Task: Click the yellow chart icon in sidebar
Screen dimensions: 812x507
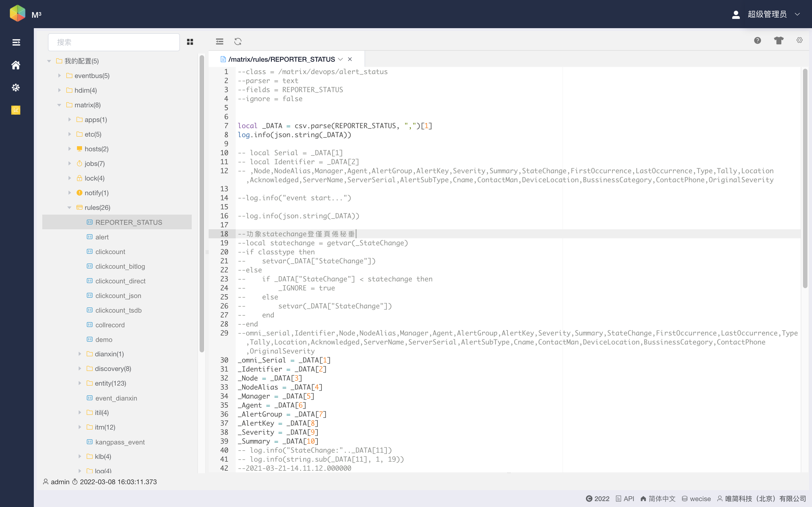Action: [x=16, y=110]
